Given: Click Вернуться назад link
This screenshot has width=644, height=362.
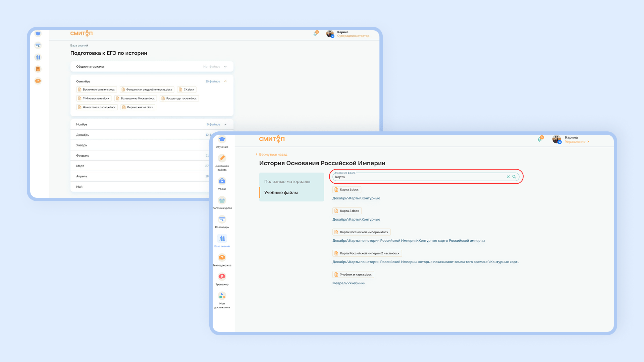Looking at the screenshot, I should [273, 155].
